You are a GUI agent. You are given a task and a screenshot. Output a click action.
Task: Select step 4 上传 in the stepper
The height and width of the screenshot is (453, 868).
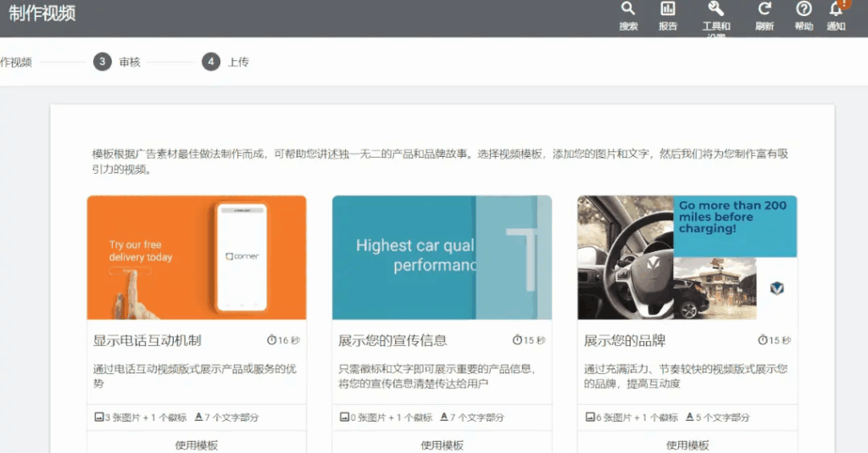[x=211, y=62]
